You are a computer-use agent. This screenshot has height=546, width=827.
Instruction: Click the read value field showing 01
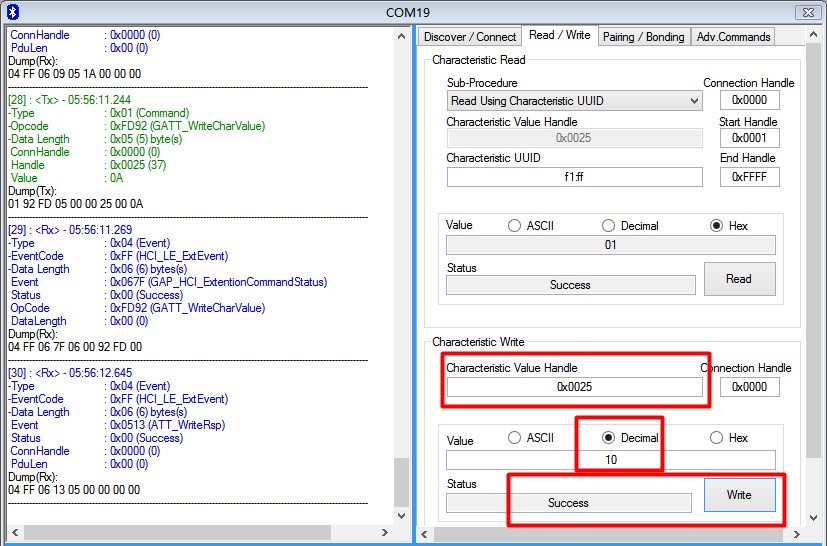[611, 245]
